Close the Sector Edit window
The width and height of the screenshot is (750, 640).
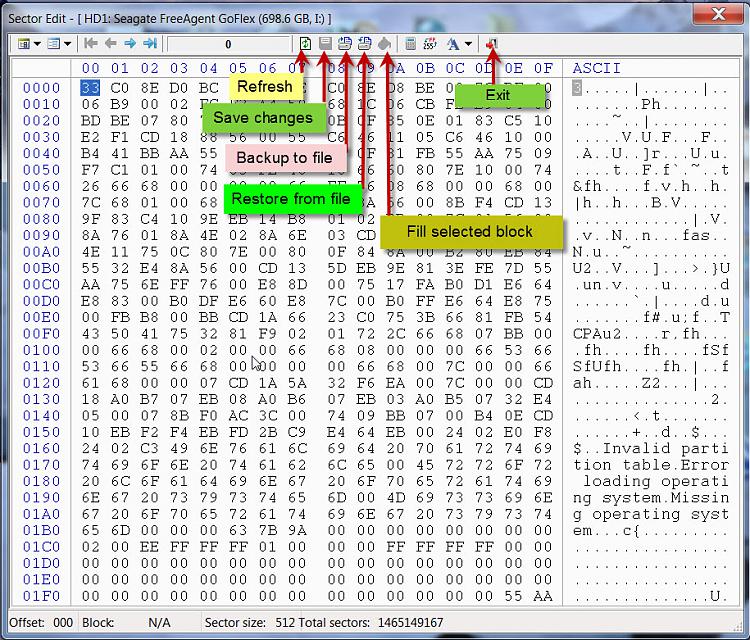pyautogui.click(x=718, y=14)
